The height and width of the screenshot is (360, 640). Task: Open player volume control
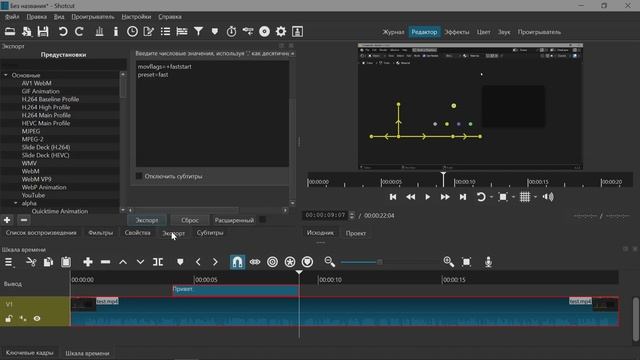point(548,197)
